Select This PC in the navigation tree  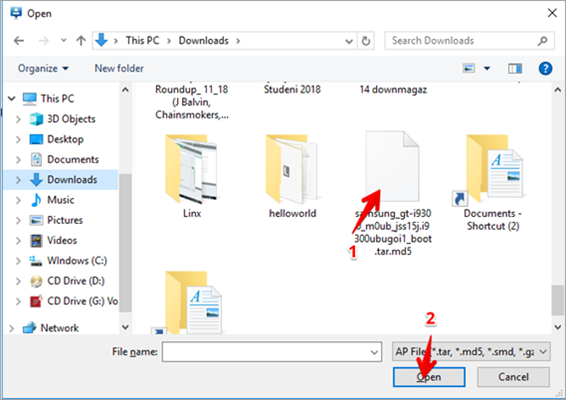(57, 99)
